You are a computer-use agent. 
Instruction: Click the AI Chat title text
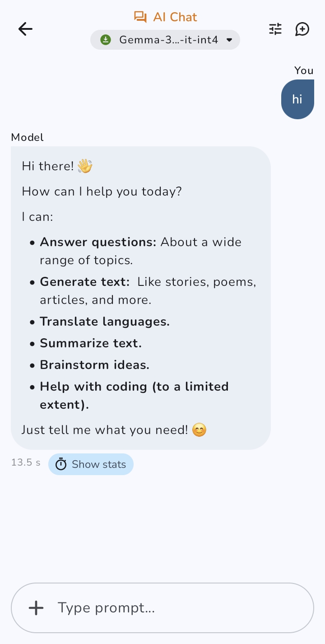pos(175,17)
